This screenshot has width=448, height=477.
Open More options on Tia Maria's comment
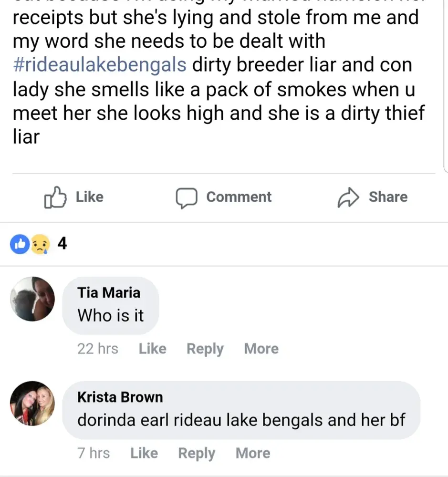pyautogui.click(x=261, y=349)
